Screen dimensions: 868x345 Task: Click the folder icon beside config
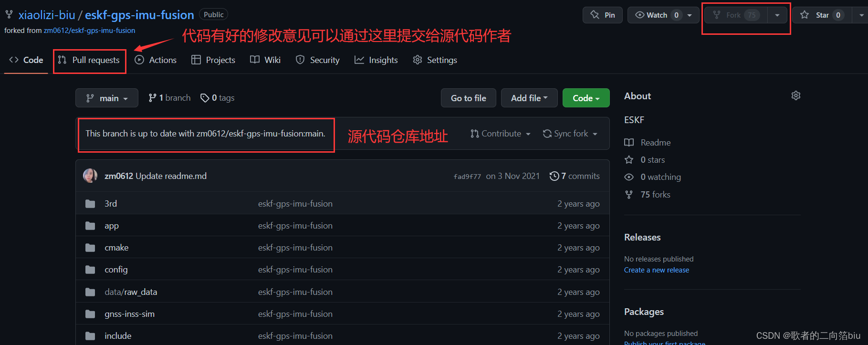(90, 270)
